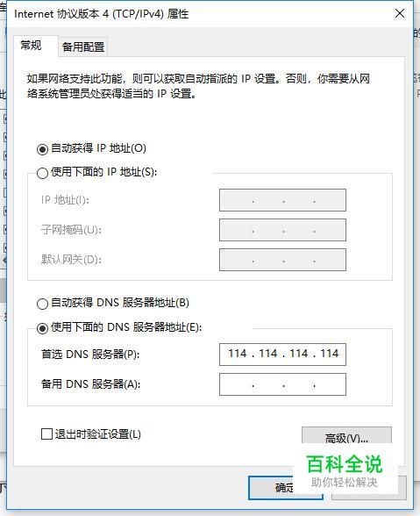This screenshot has height=516, width=420.
Task: Select 自动获得 IP 地址 radio button
Action: click(x=42, y=149)
